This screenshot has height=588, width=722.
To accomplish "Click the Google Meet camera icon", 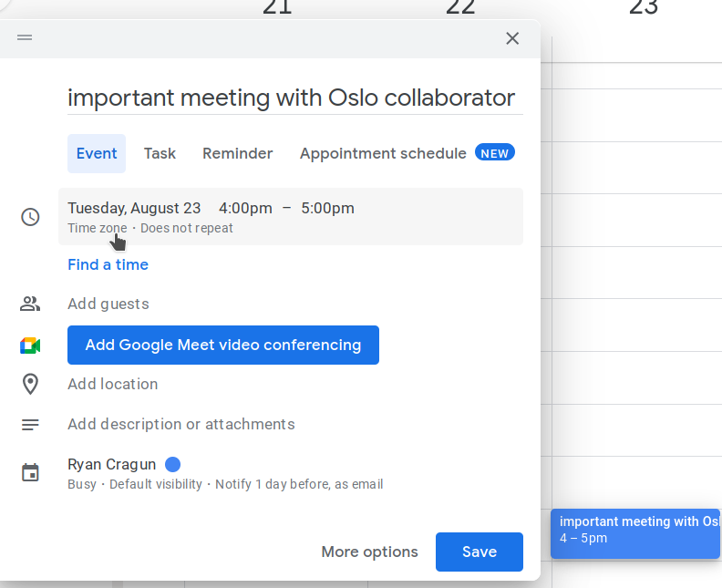I will (x=30, y=346).
